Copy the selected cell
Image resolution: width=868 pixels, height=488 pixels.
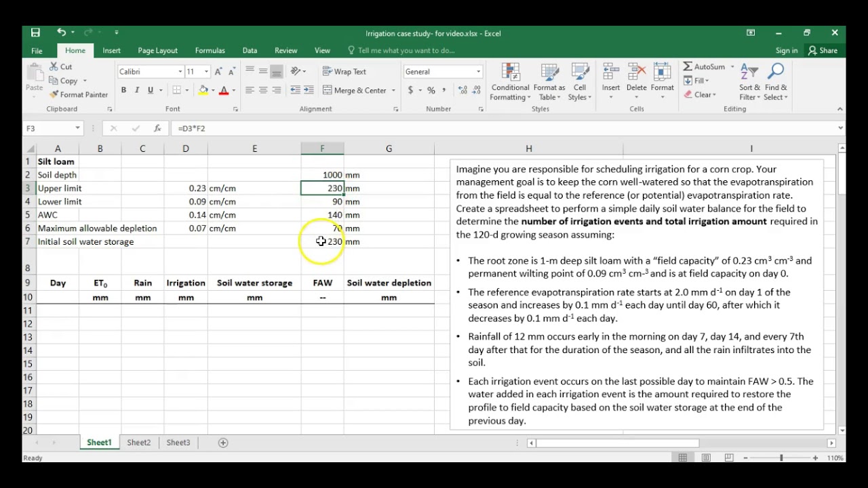(63, 81)
